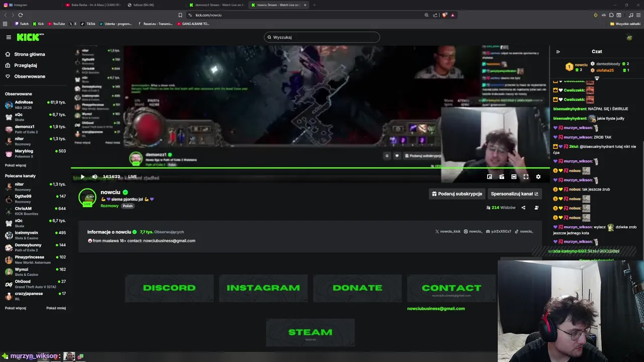Switch to demonzz1 Stream tab
The width and height of the screenshot is (644, 362).
[217, 5]
